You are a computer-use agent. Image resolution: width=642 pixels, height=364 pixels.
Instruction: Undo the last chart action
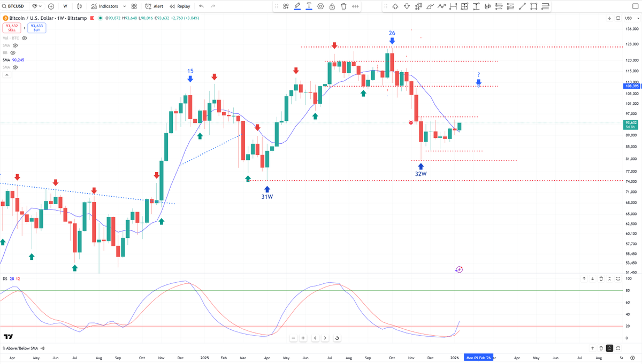[201, 6]
